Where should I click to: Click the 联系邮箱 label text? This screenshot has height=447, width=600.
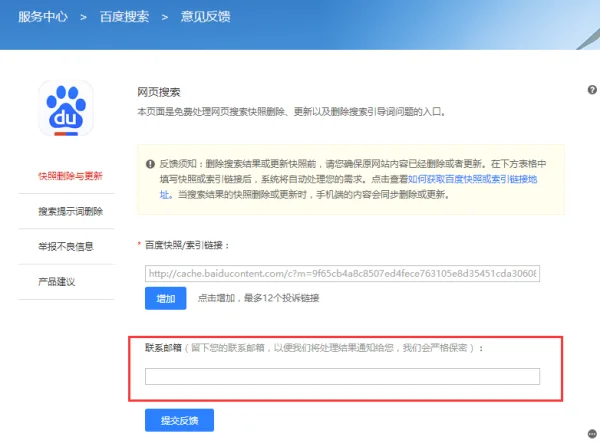coord(163,348)
